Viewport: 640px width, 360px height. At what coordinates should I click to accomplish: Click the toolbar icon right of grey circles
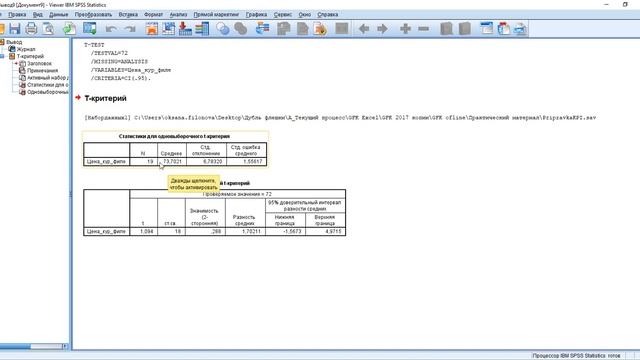point(262,29)
